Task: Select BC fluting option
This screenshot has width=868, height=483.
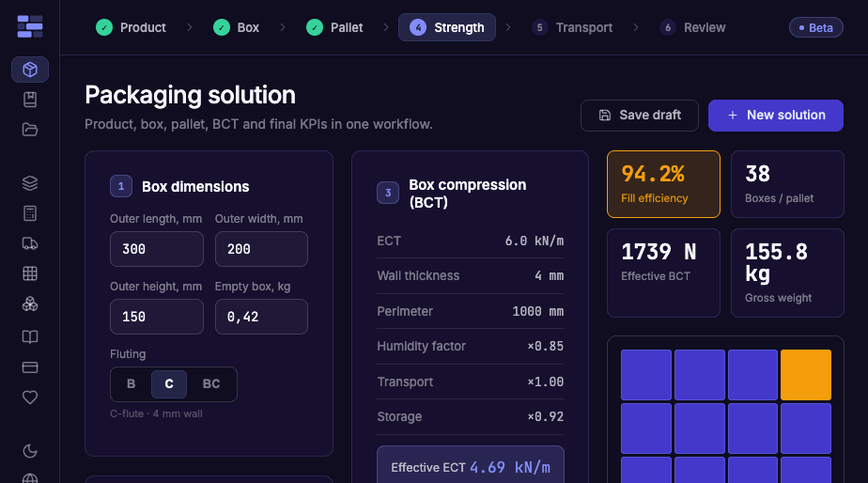Action: point(211,383)
